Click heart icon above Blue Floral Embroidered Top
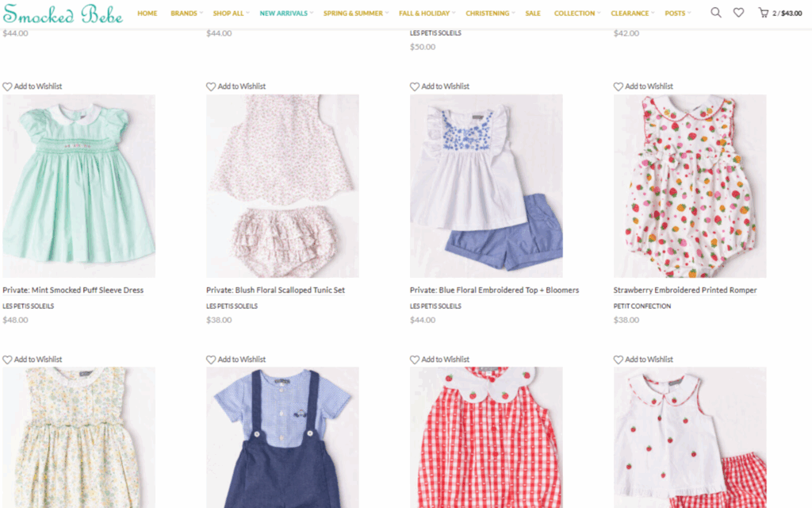 414,87
